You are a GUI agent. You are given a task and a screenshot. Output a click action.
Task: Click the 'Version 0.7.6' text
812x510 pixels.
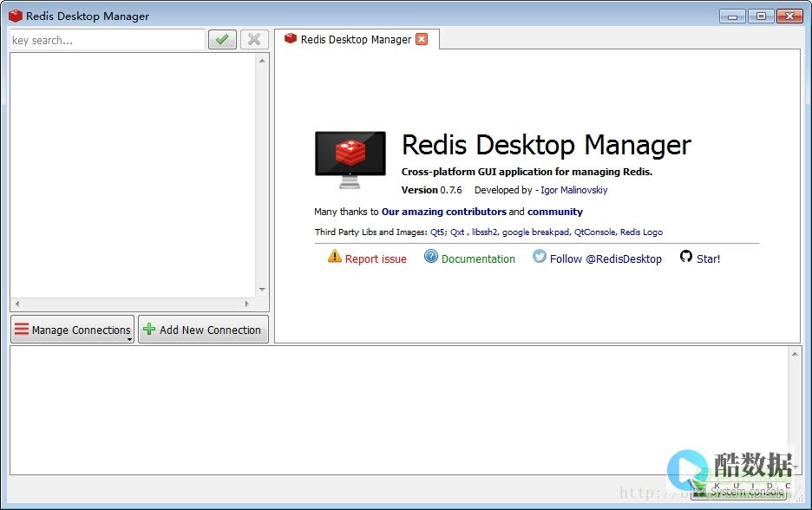click(x=431, y=190)
